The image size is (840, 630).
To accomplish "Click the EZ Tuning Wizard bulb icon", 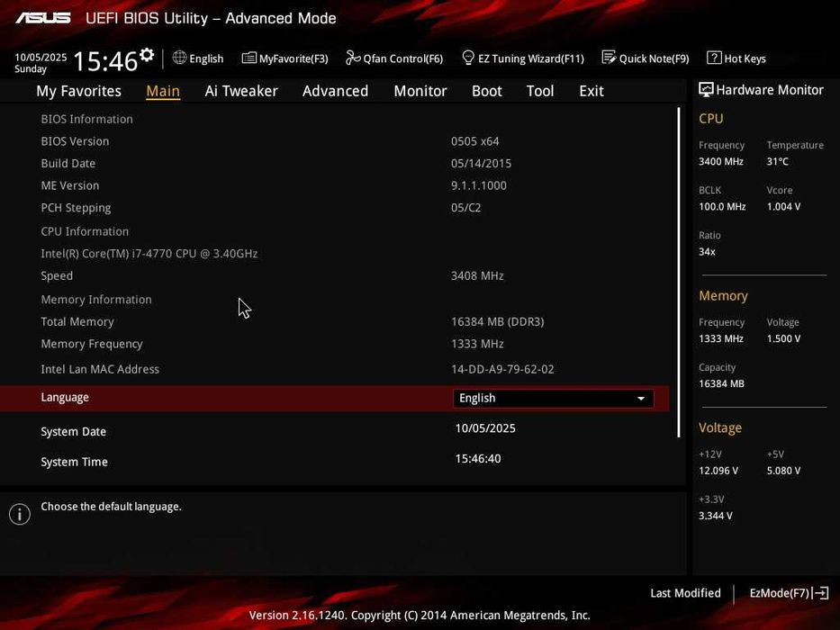I will (x=467, y=58).
